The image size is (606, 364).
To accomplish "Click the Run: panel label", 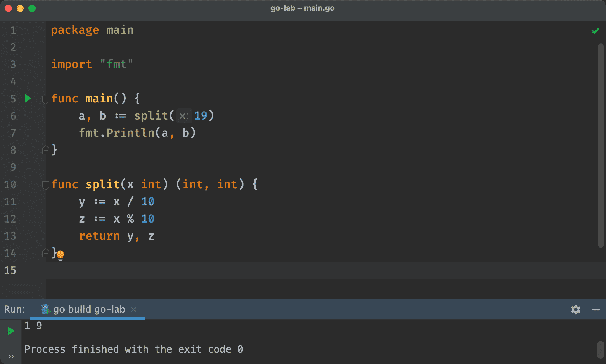I will tap(14, 309).
